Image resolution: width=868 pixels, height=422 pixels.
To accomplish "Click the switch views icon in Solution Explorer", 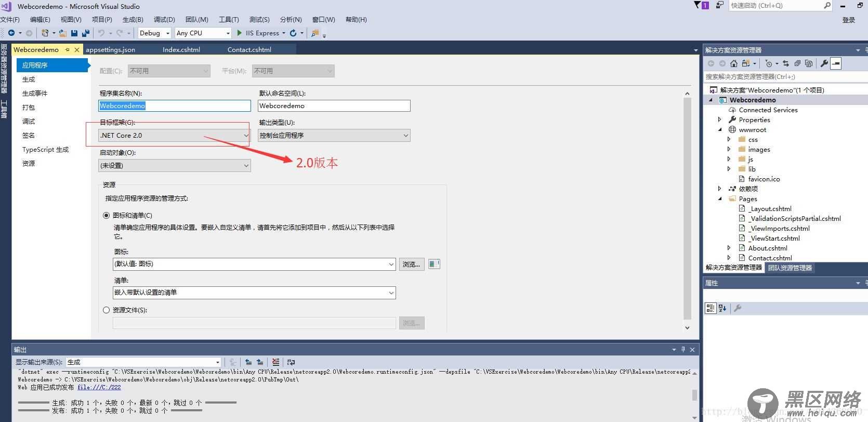I will click(746, 63).
